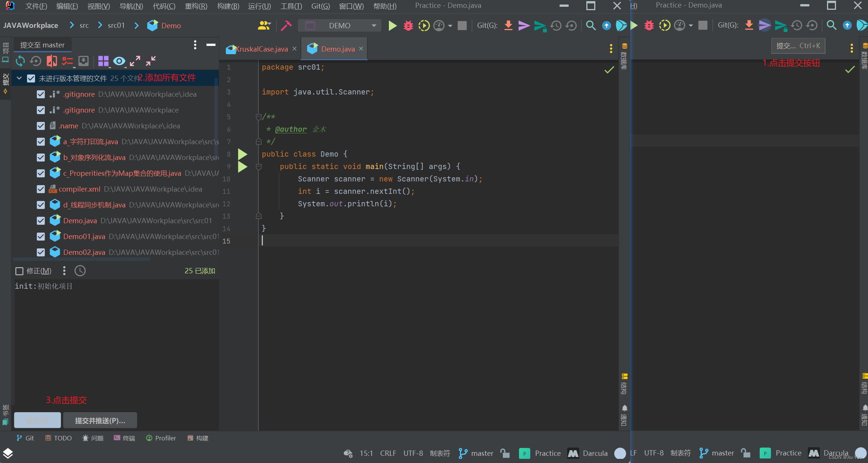Click the 提交并推送(P)... button
Image resolution: width=868 pixels, height=463 pixels.
coord(100,420)
